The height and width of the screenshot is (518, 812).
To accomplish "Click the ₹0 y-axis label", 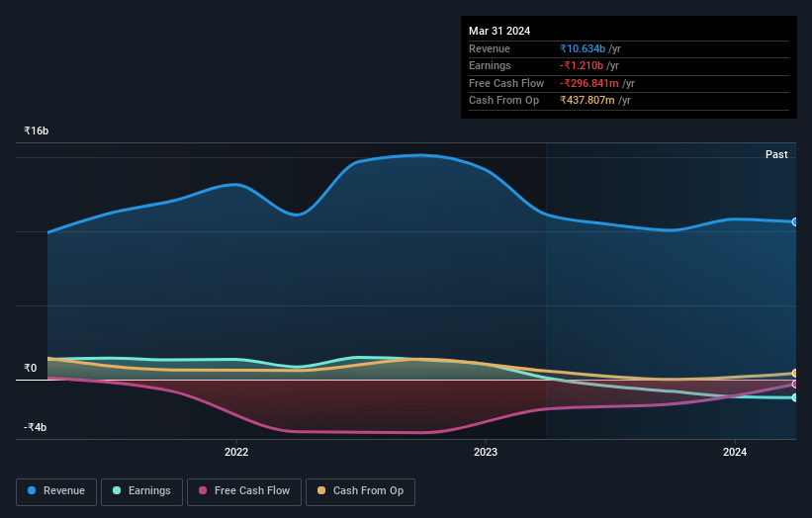I will click(30, 368).
